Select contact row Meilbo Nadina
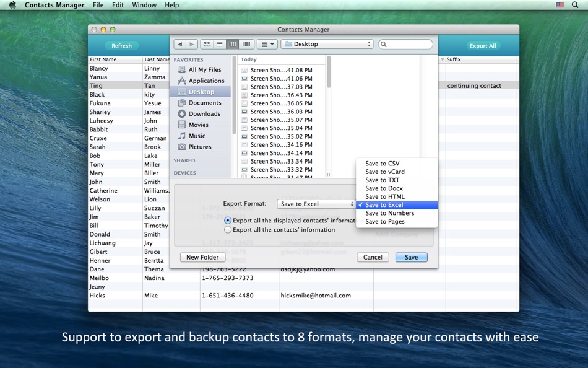 point(304,278)
